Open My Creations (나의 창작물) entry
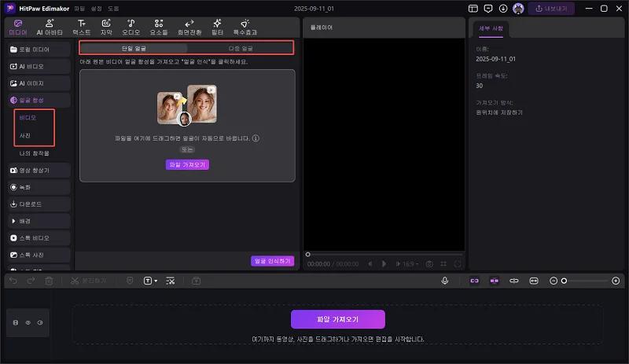This screenshot has height=364, width=629. (x=34, y=153)
